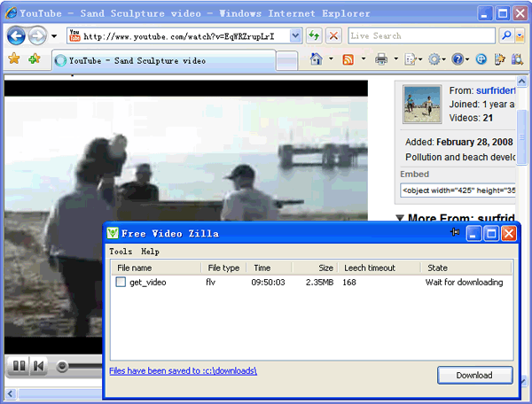Pause the video with the pause button
The width and height of the screenshot is (532, 404).
click(17, 366)
